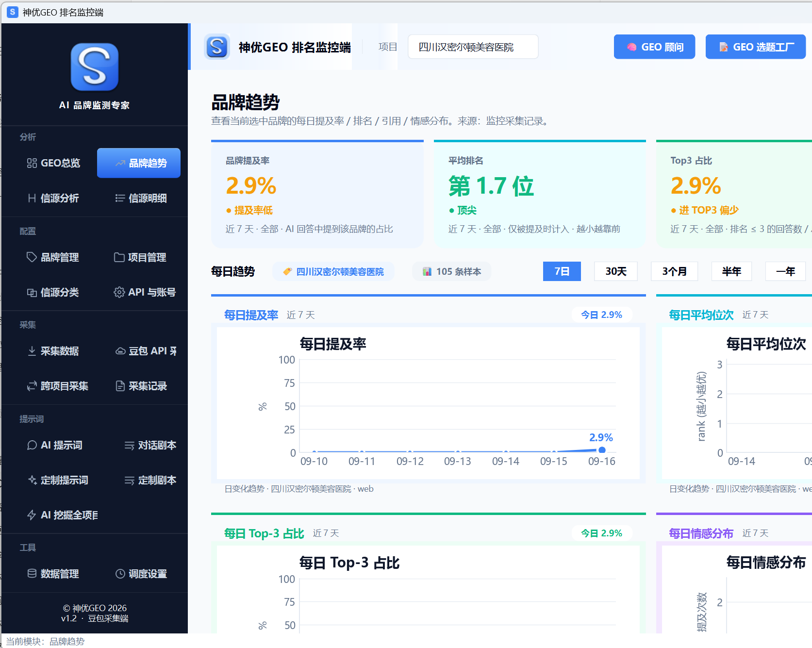
Task: Click the 今日 2.9% badge on 每日 Top-3 占比
Action: (x=602, y=533)
